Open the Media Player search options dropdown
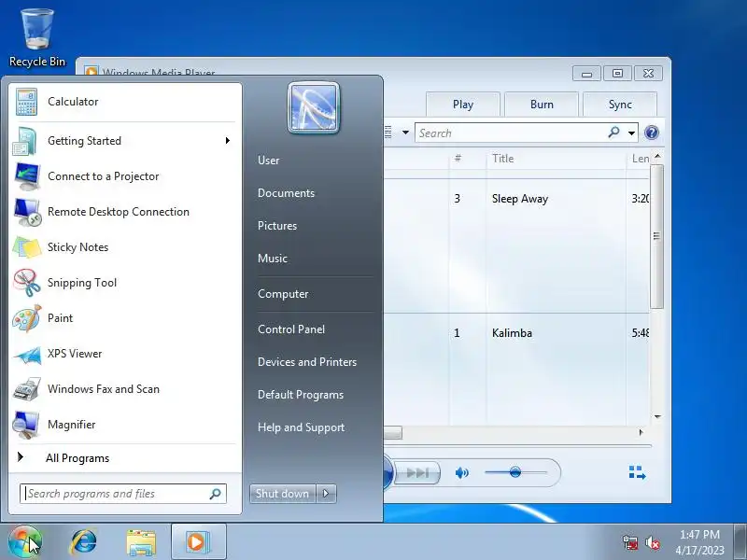The image size is (747, 560). point(632,133)
